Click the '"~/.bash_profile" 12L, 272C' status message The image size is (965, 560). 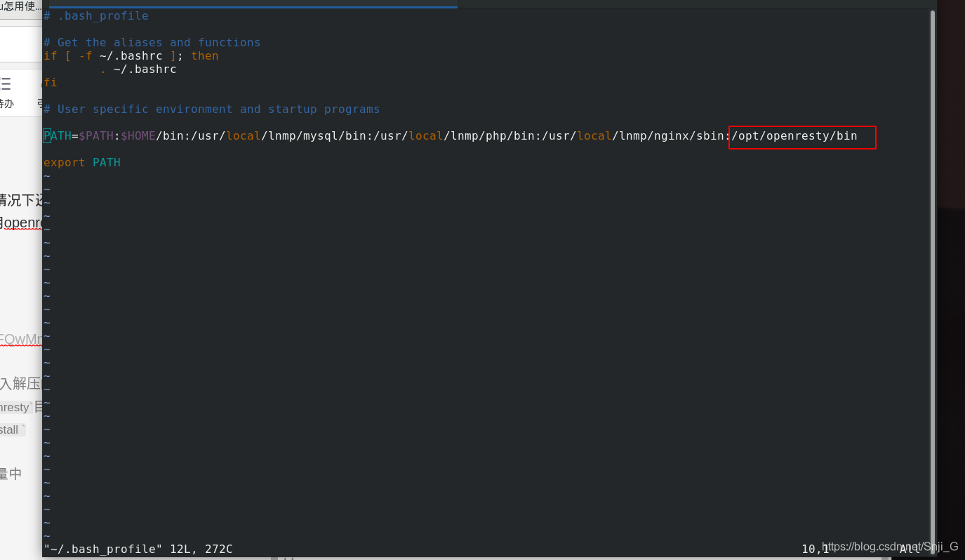coord(138,549)
